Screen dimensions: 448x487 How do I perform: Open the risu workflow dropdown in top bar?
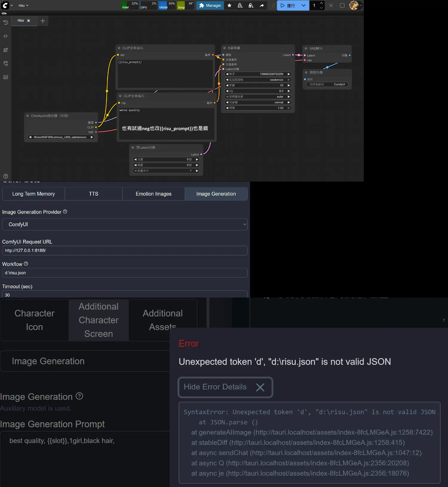pos(23,5)
